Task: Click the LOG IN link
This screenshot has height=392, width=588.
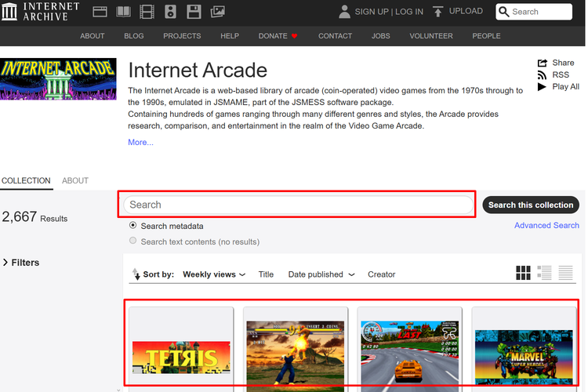Action: click(x=409, y=12)
